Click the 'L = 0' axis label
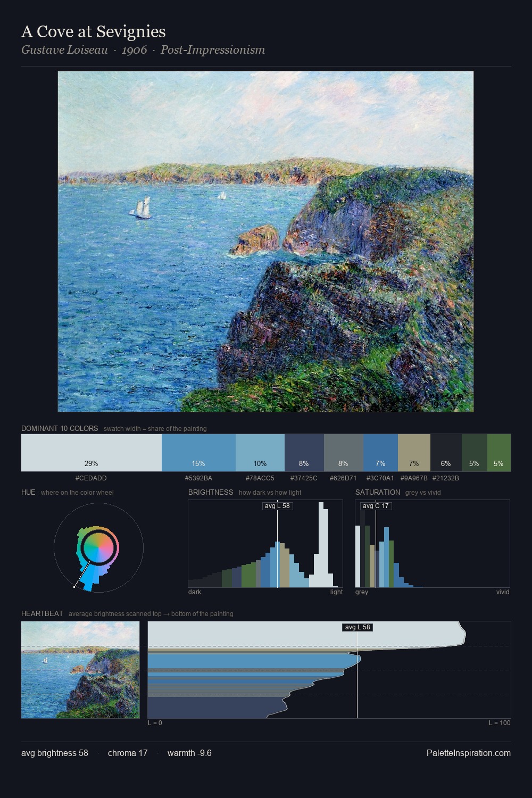This screenshot has height=798, width=532. click(x=155, y=723)
